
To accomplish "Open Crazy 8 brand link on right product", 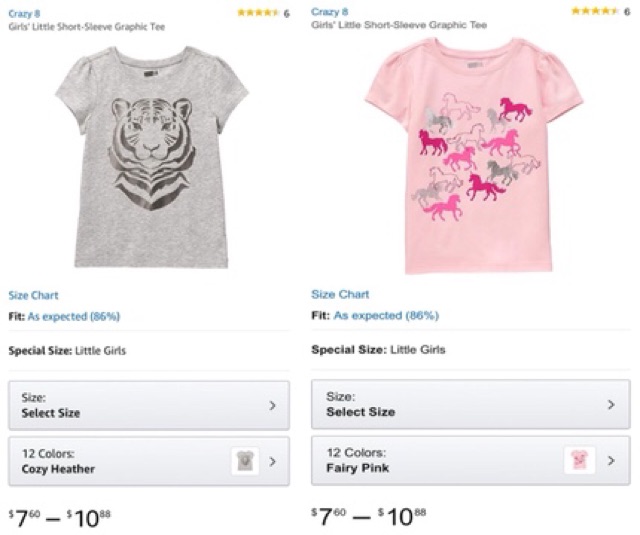I will pos(328,12).
